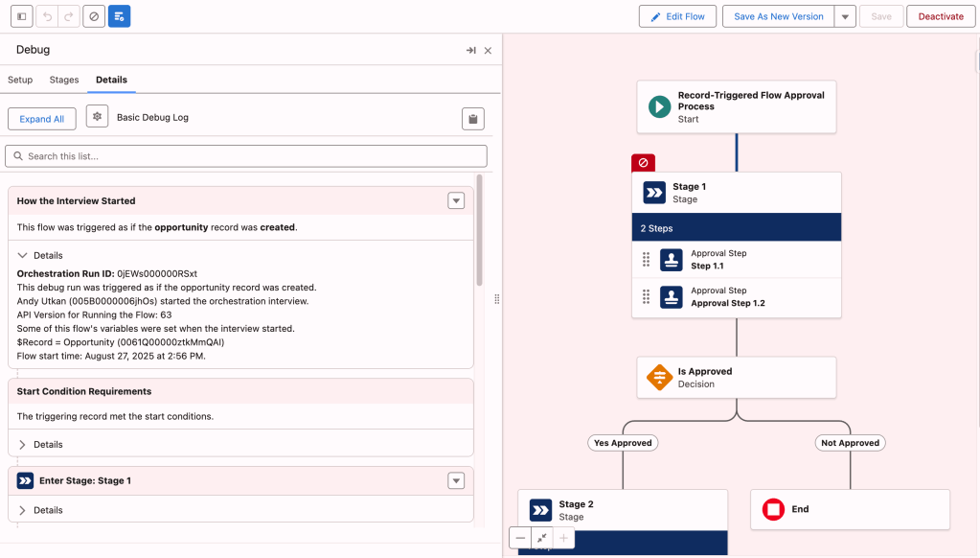Image resolution: width=980 pixels, height=558 pixels.
Task: Click the Start node's green play icon
Action: pos(661,106)
